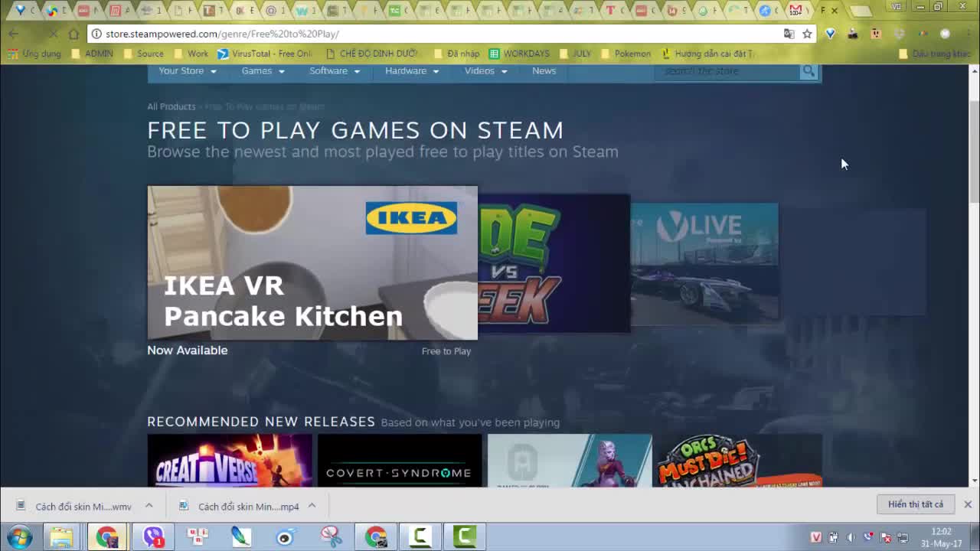Screen dimensions: 980x551
Task: Open the Source bookmark folder
Action: [143, 54]
